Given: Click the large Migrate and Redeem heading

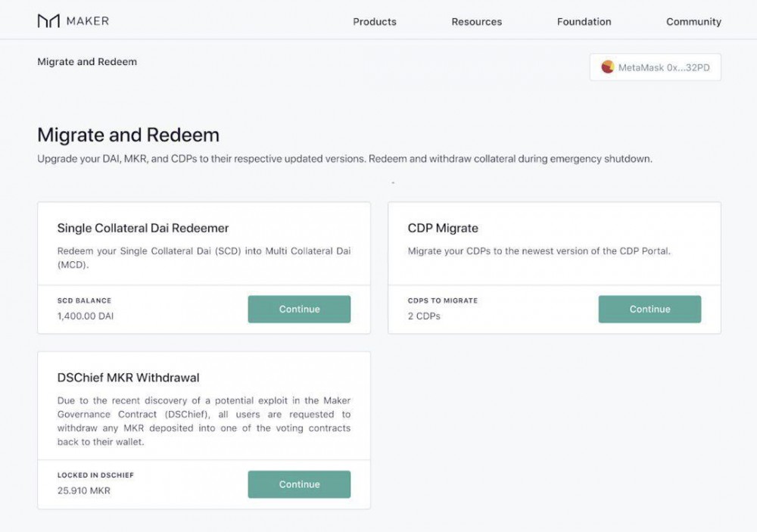Looking at the screenshot, I should [x=128, y=135].
